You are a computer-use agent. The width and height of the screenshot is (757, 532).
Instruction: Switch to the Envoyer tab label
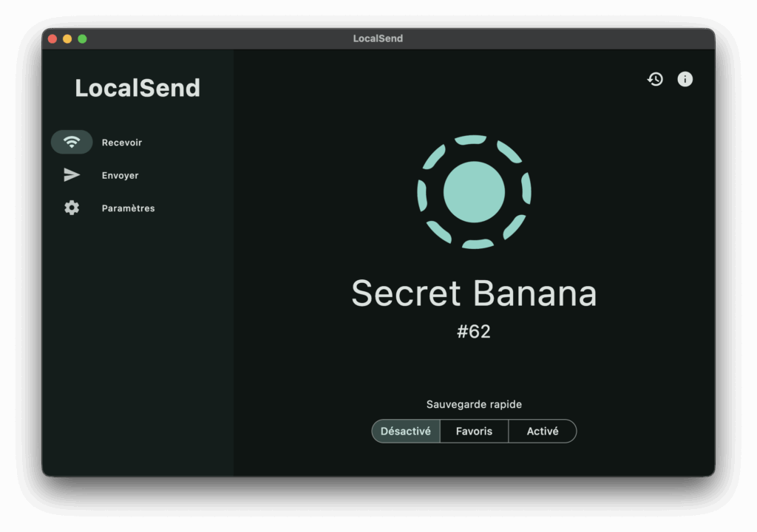coord(120,176)
